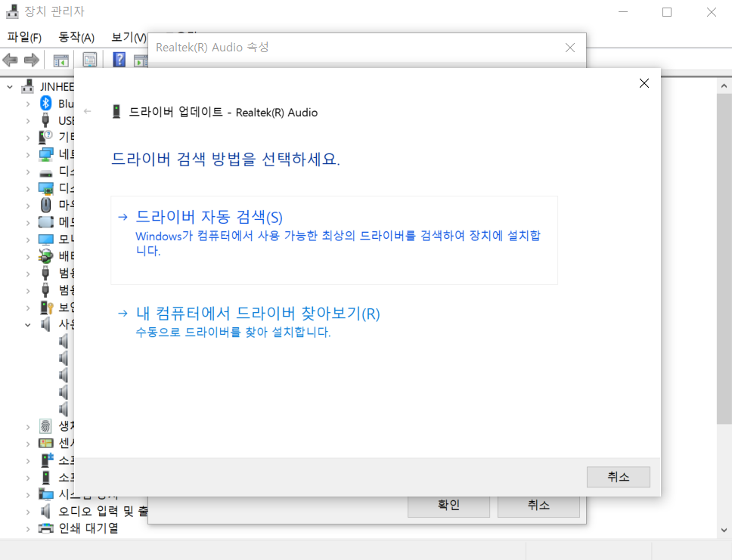This screenshot has height=560, width=732.
Task: Select the software component icon with puzzle piece
Action: pos(46,460)
